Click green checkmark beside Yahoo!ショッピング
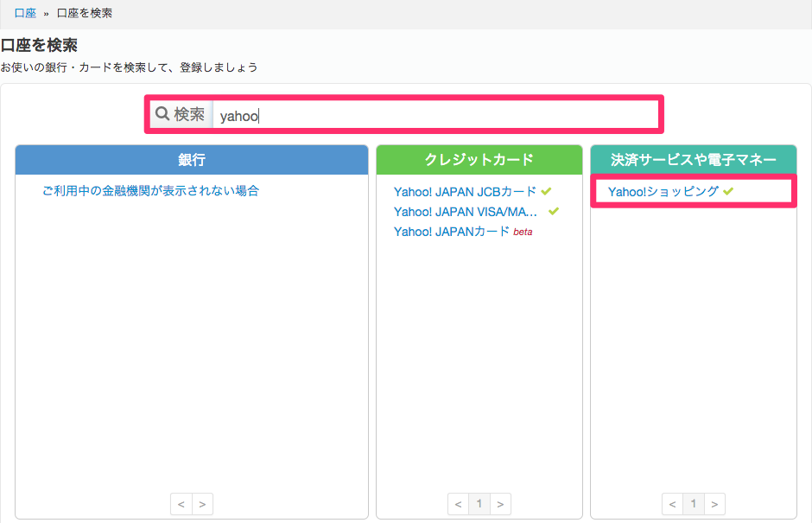812x523 pixels. pos(728,191)
